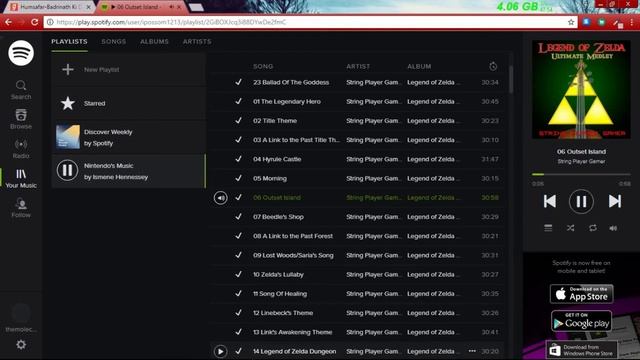Switch to the Playlists tab
Image resolution: width=640 pixels, height=360 pixels.
(x=69, y=42)
